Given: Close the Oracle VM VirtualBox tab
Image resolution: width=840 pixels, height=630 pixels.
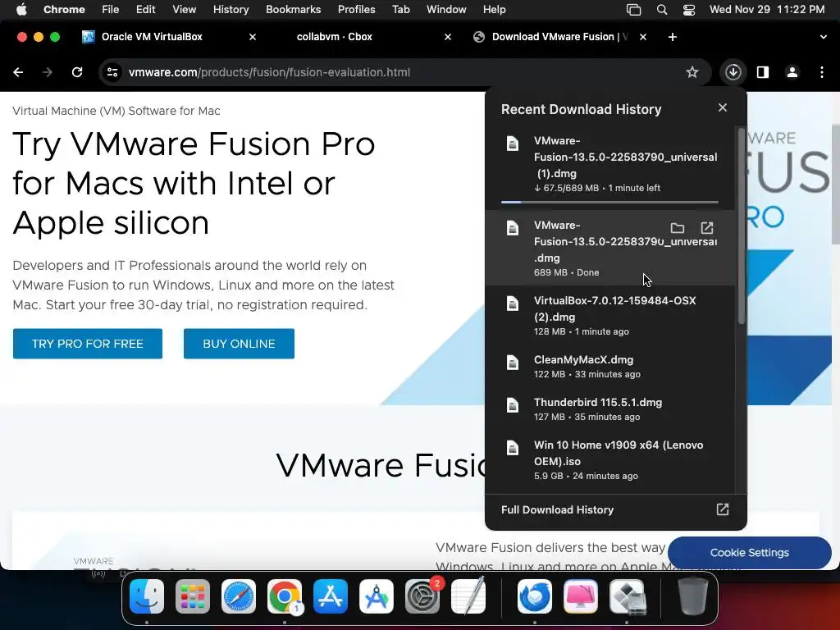Looking at the screenshot, I should (x=253, y=37).
